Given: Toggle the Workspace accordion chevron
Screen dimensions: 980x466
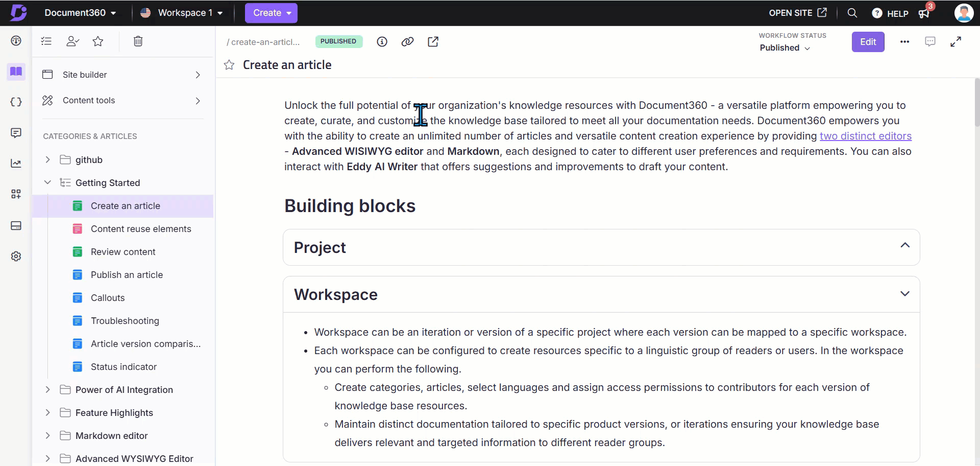Looking at the screenshot, I should [x=904, y=294].
